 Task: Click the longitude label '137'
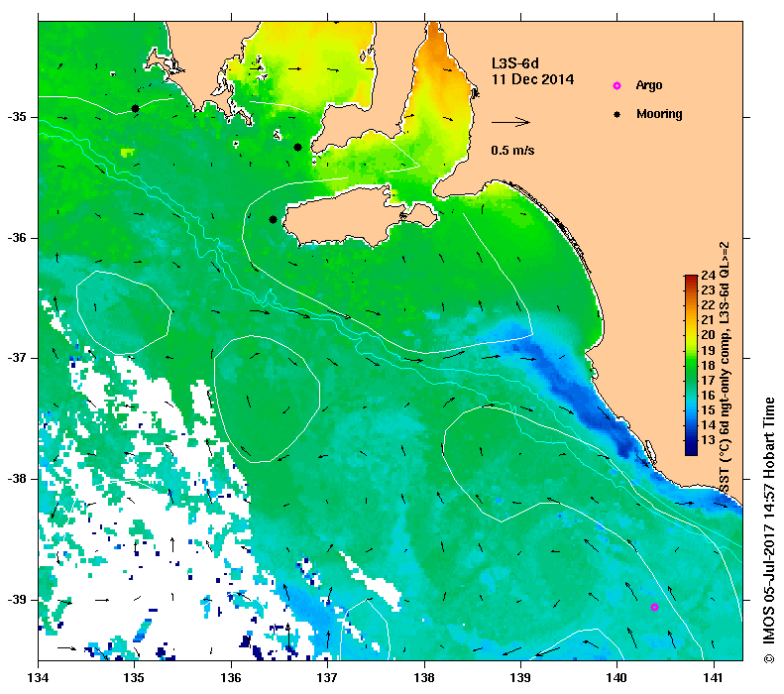pyautogui.click(x=327, y=678)
